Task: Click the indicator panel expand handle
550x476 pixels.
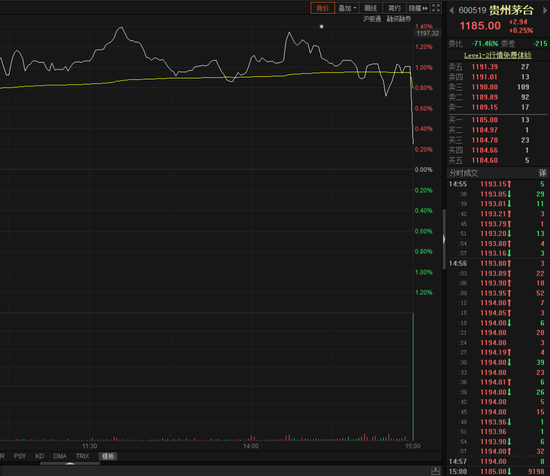Action: (70, 463)
